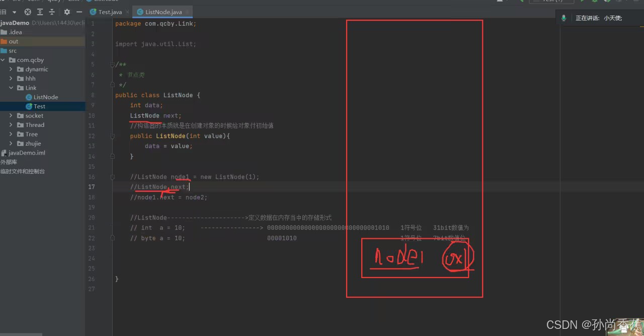Click the 'public class ListNode {' declaration
The height and width of the screenshot is (336, 644).
point(157,95)
